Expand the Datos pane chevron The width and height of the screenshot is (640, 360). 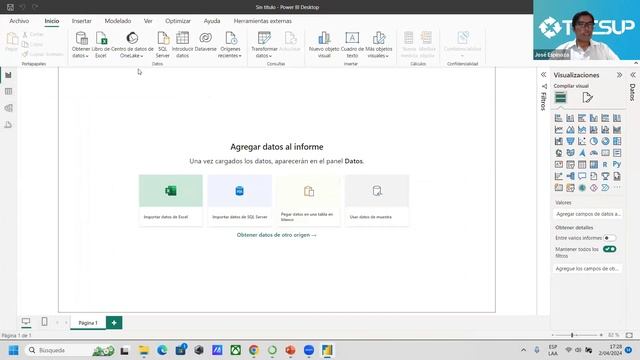click(633, 75)
